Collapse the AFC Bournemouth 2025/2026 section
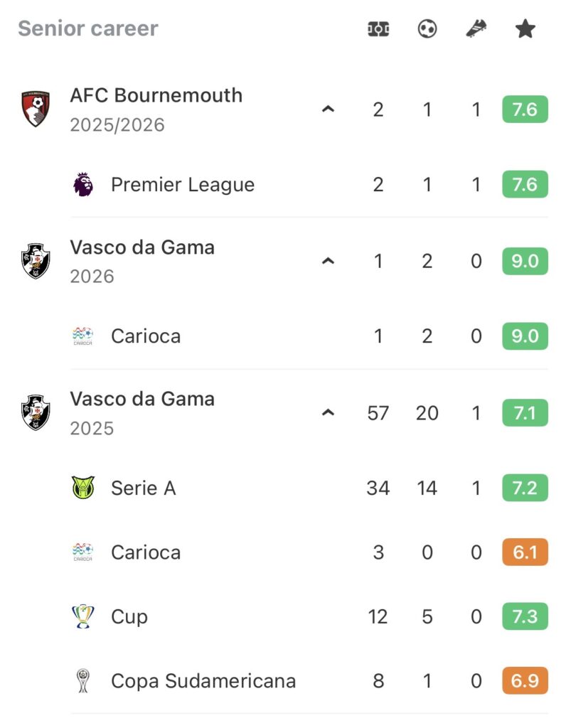The width and height of the screenshot is (561, 728). pyautogui.click(x=328, y=109)
